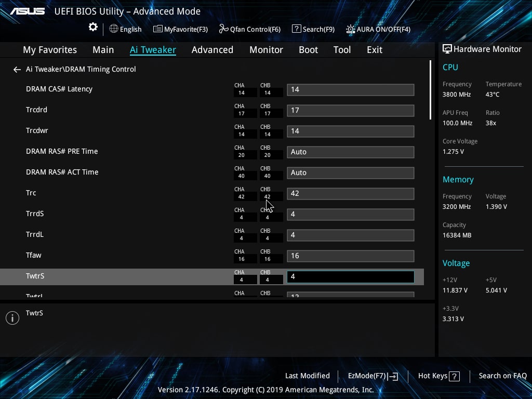Select the highlighted TwtrS row label
Image resolution: width=532 pixels, height=399 pixels.
tap(35, 276)
